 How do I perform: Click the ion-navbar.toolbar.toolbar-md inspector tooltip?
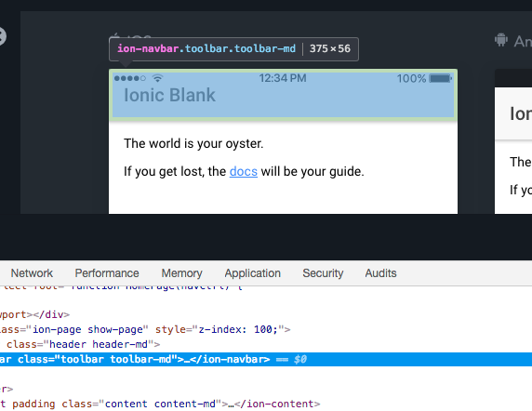(x=233, y=49)
